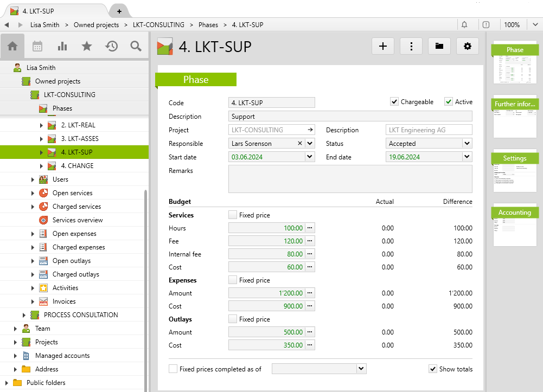Click the notification bell icon
The width and height of the screenshot is (543, 392).
coord(464,25)
